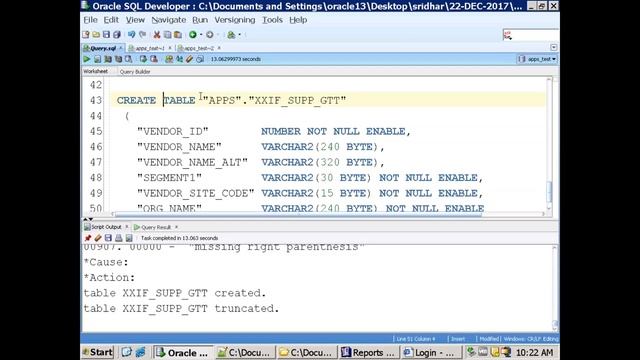Open the dropdown arrow beside the Back button

[x=201, y=35]
